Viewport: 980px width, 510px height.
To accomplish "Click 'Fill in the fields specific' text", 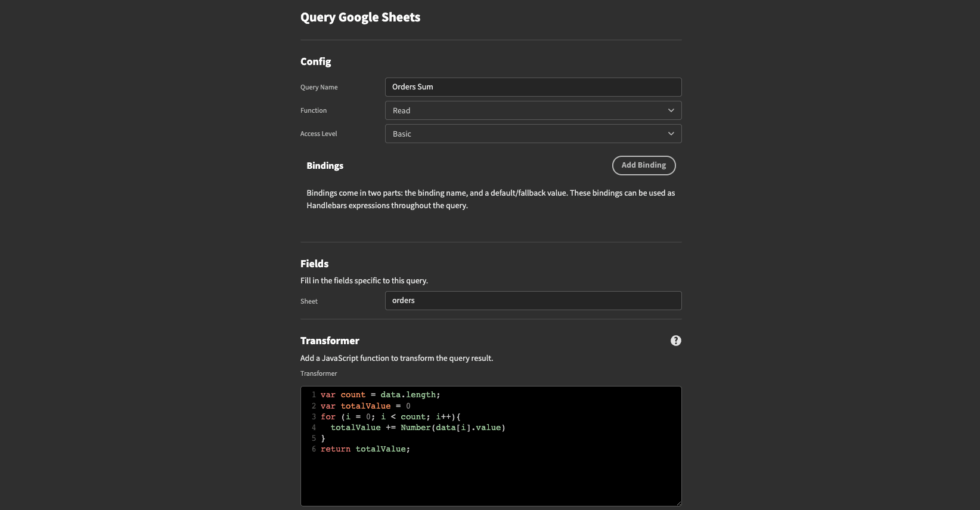I will [x=364, y=280].
